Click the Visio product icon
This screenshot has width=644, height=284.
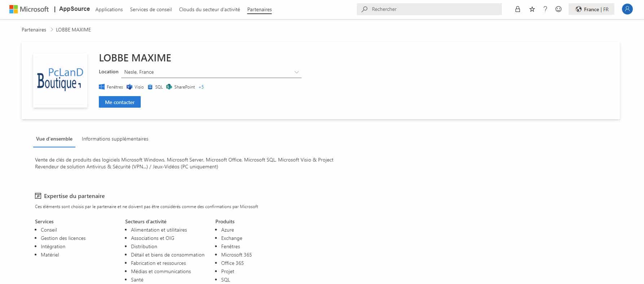(130, 87)
